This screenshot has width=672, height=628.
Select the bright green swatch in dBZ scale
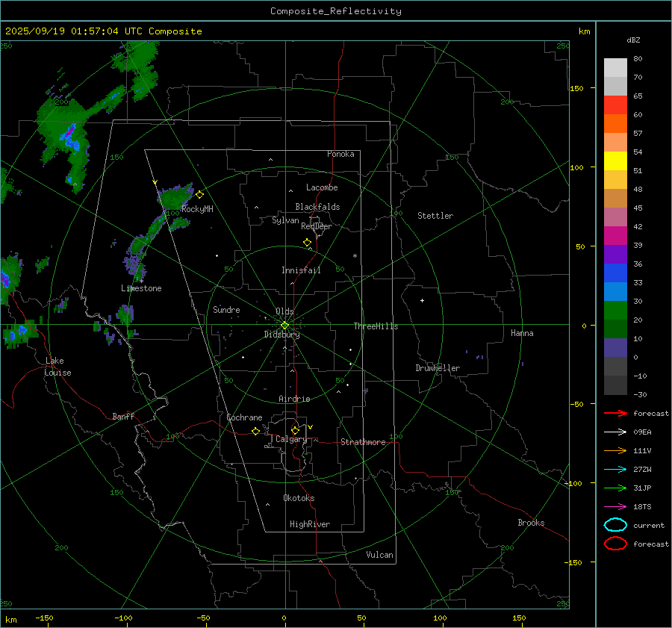615,310
